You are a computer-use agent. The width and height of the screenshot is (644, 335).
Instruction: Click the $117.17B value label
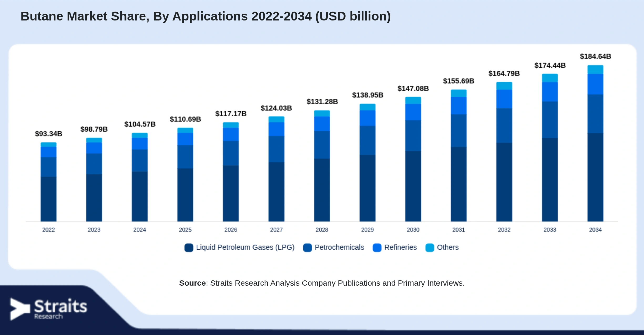click(231, 114)
